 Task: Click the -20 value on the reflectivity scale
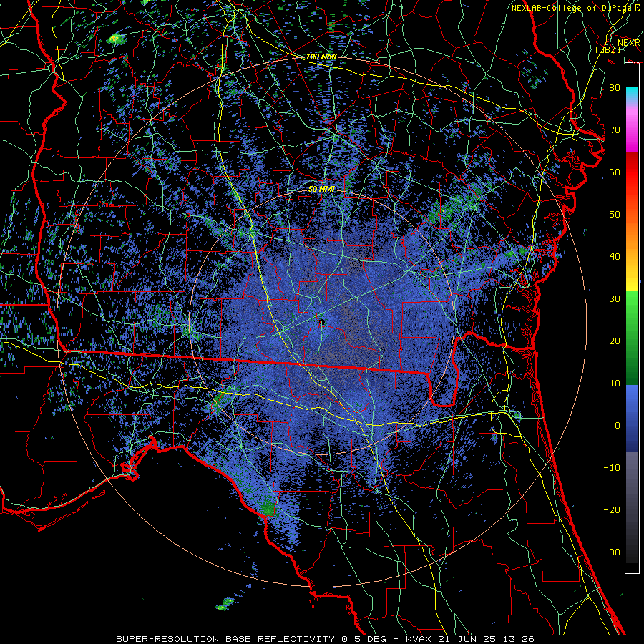612,509
